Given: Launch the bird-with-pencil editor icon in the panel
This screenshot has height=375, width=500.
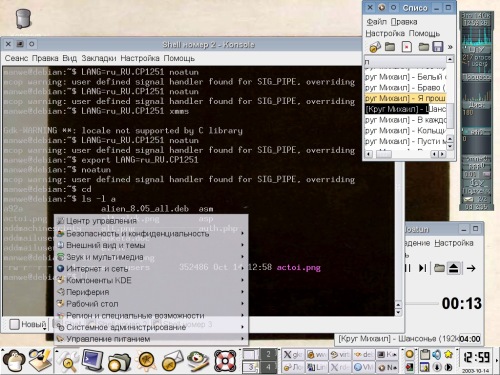Looking at the screenshot, I should (198, 361).
